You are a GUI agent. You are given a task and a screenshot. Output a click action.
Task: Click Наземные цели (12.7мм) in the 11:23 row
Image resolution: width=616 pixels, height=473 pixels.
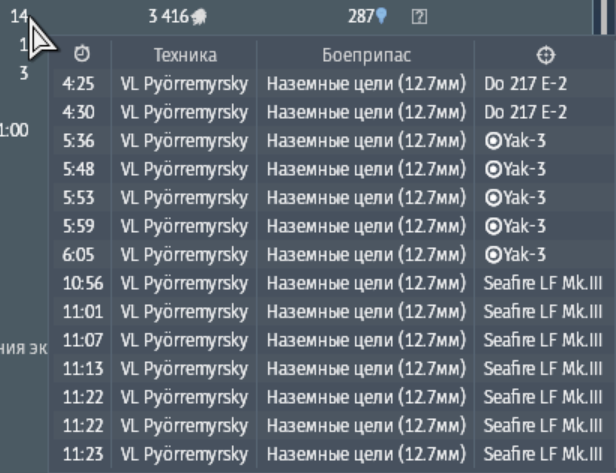[366, 455]
